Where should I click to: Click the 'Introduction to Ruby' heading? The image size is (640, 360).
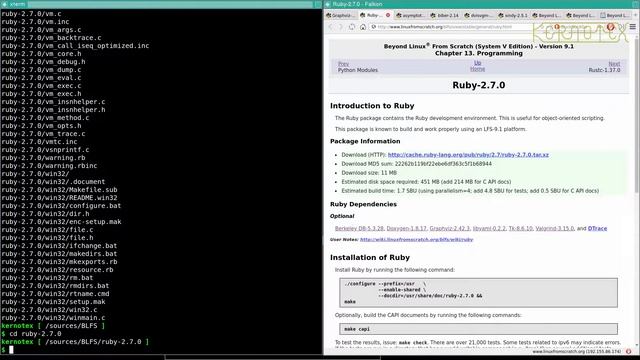point(372,106)
